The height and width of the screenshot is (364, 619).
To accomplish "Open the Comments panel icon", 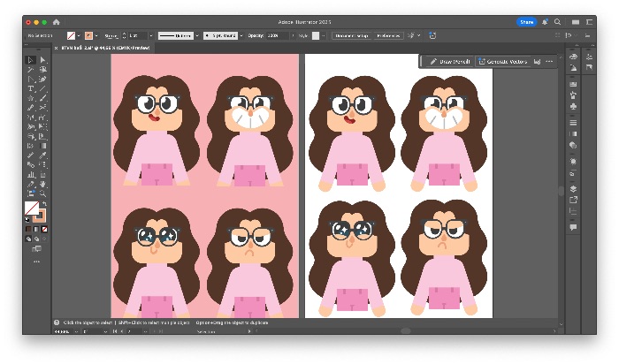I will (573, 227).
